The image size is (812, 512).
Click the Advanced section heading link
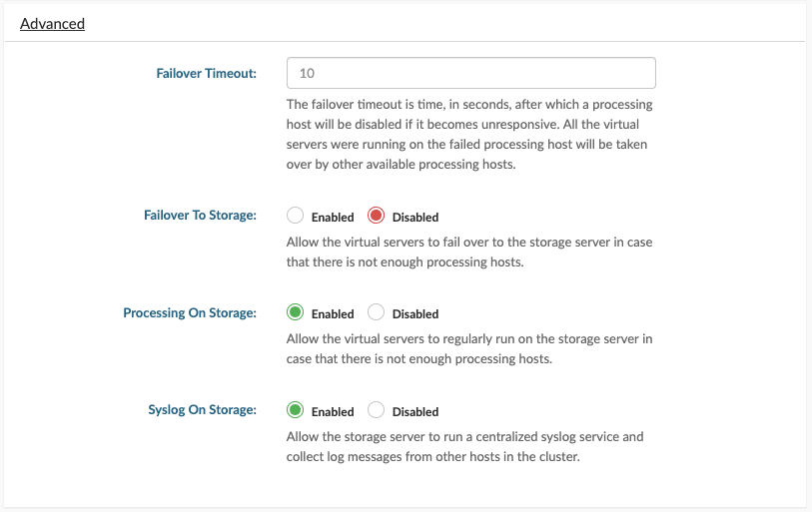click(52, 24)
